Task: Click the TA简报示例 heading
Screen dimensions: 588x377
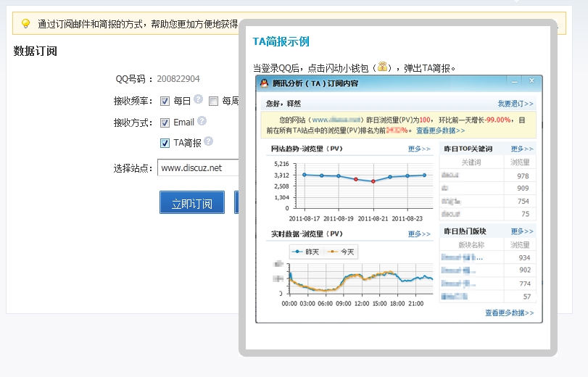Action: (281, 41)
